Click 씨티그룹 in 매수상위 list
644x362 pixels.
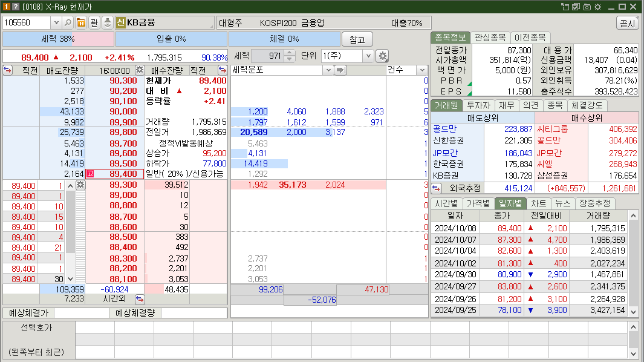[x=553, y=129]
